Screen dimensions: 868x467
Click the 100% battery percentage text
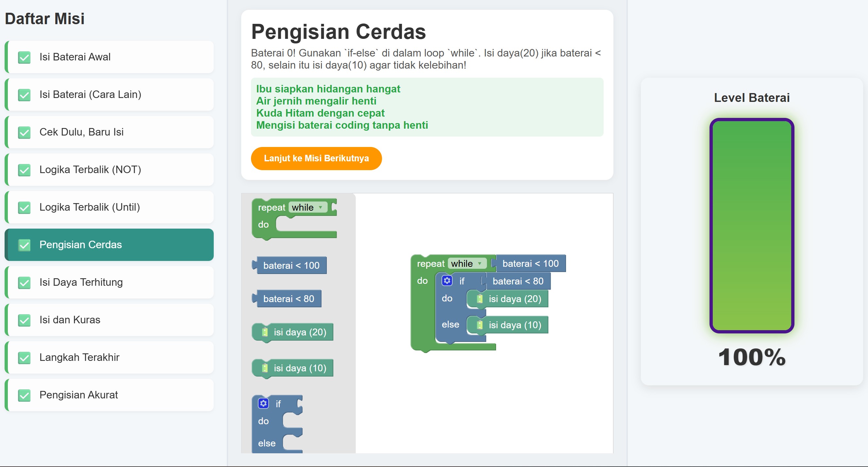tap(752, 360)
